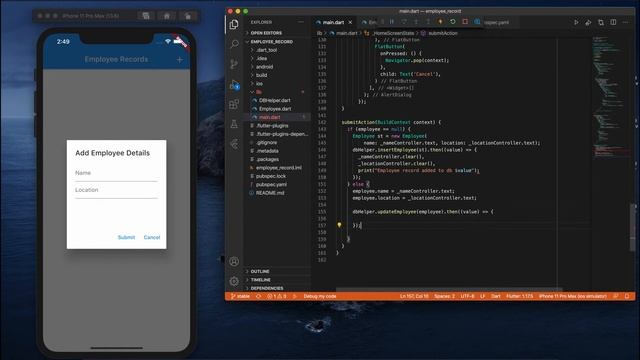640x360 pixels.
Task: Click the stable branch status item
Action: coord(241,296)
